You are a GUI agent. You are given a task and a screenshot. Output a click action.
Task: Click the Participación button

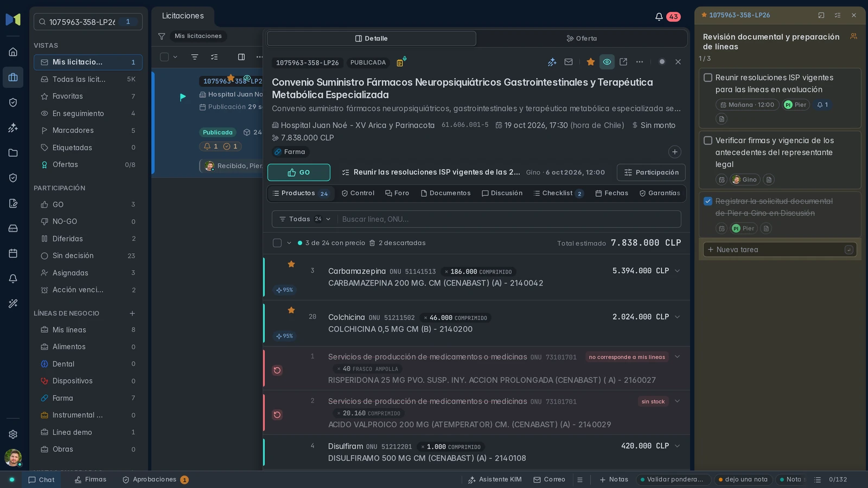pyautogui.click(x=651, y=172)
